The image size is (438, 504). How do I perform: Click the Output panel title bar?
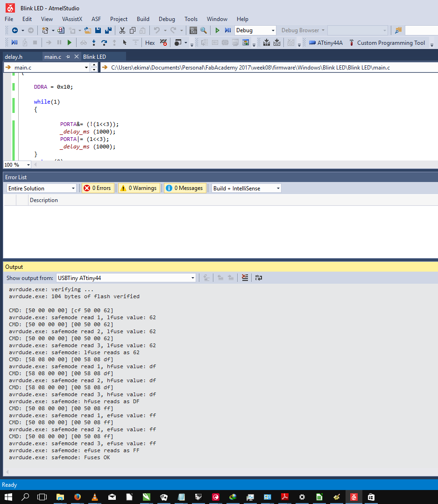220,267
